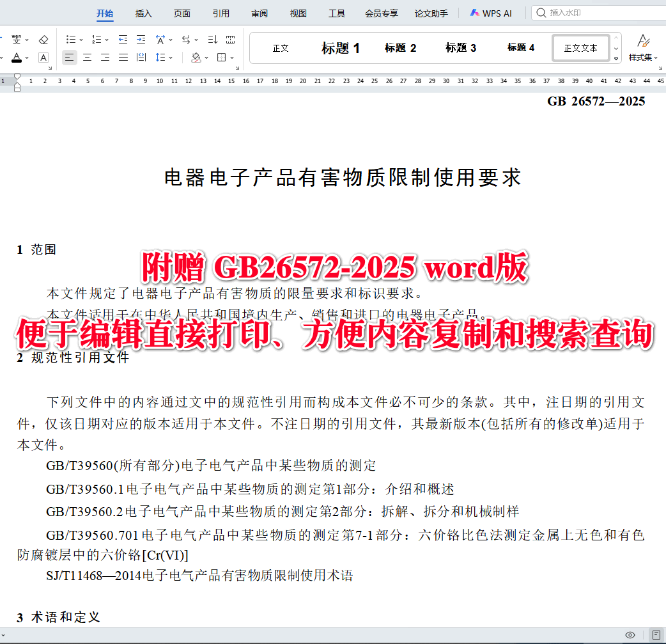
Task: Click the header text GB 26572—2025
Action: pyautogui.click(x=596, y=101)
